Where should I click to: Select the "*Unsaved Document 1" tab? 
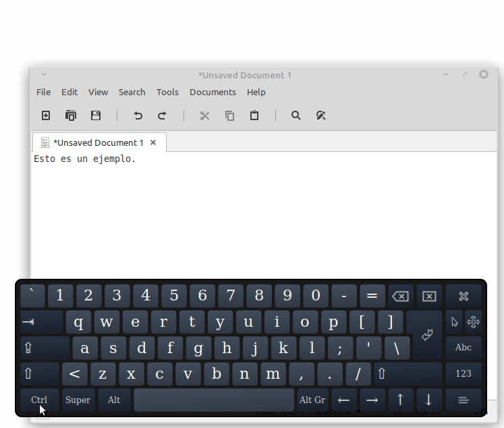pyautogui.click(x=99, y=142)
